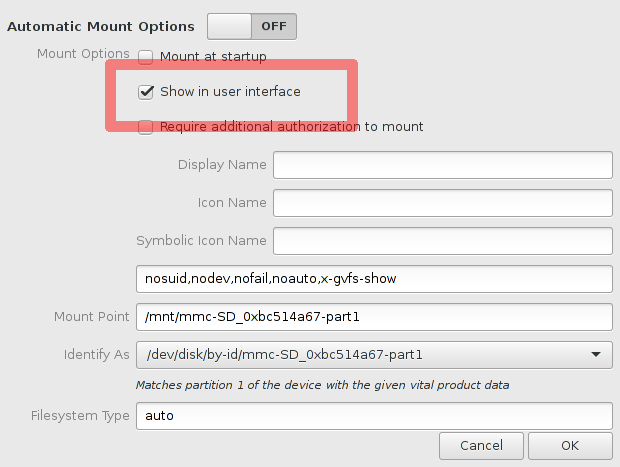Toggle the Automatic Mount Options switch

point(252,26)
